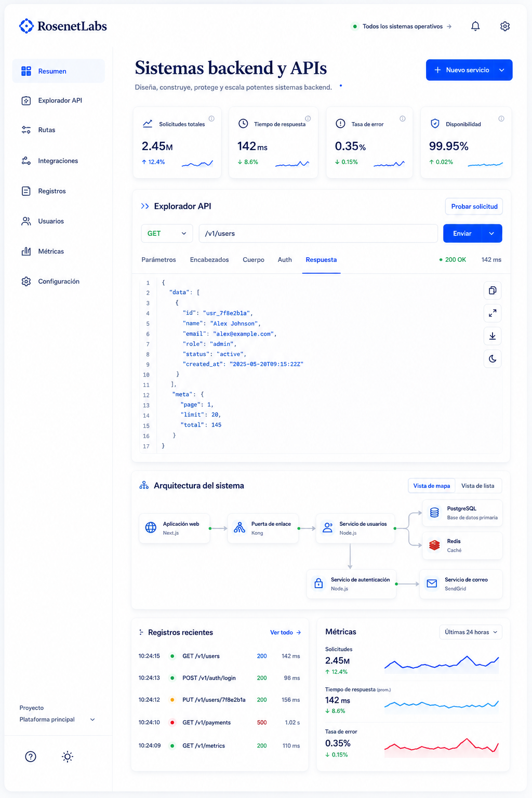This screenshot has width=532, height=798.
Task: Click the Arquitectura del sistema icon
Action: [144, 486]
